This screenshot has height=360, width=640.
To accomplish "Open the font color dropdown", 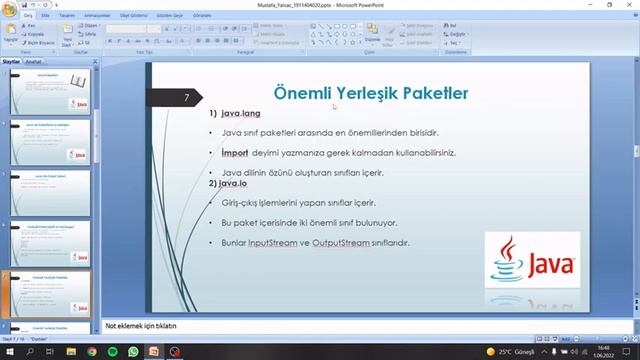I will pyautogui.click(x=184, y=41).
